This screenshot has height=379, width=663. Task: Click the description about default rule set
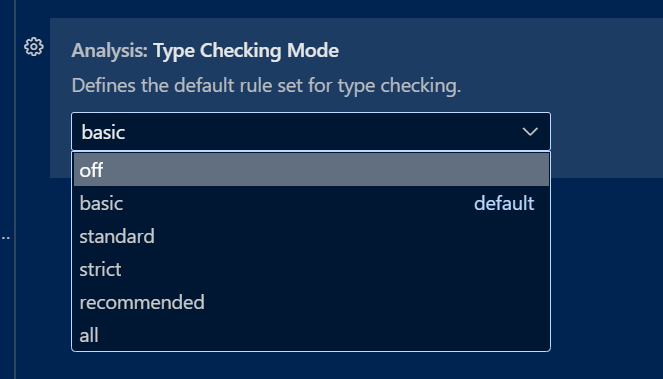[x=266, y=86]
